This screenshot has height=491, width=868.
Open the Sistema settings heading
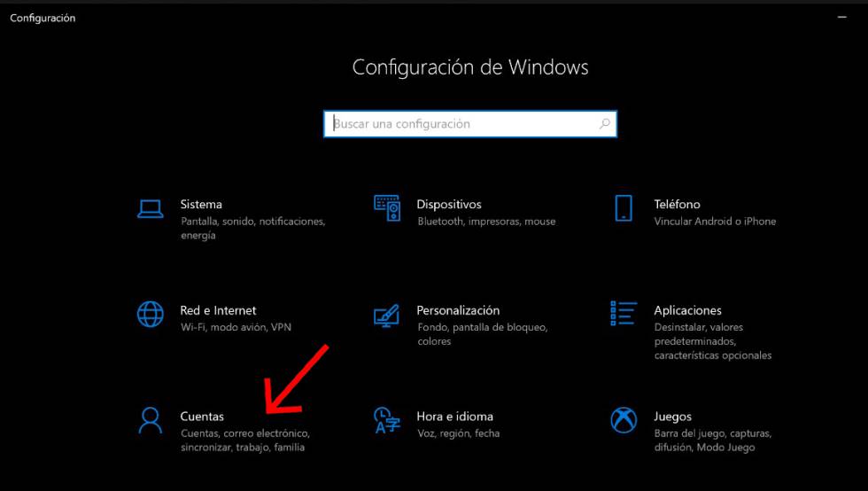pos(201,204)
